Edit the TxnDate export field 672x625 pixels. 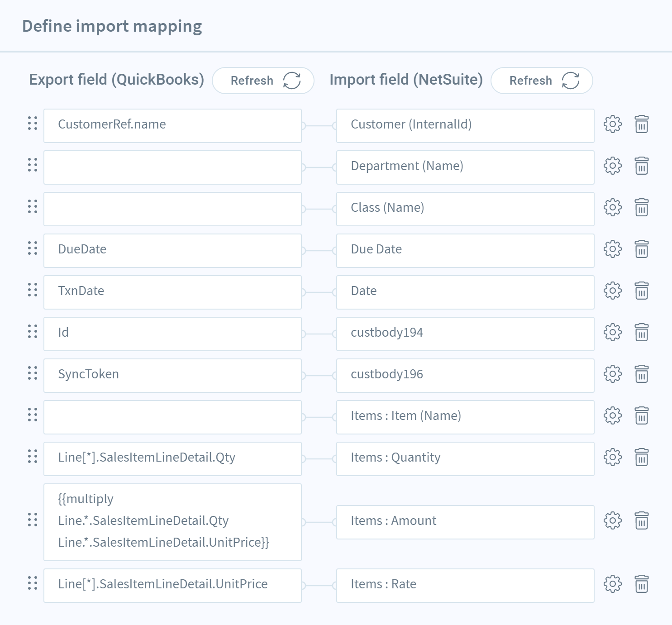coord(172,292)
